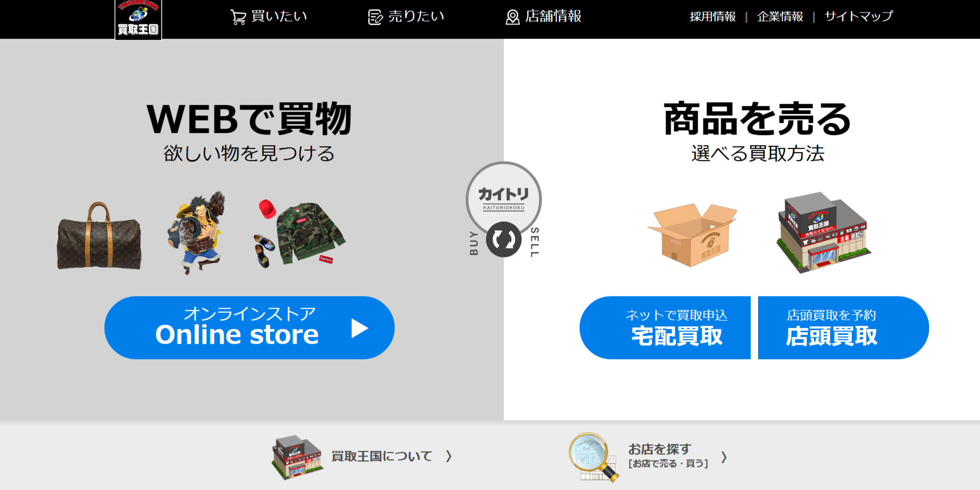The image size is (980, 490).
Task: Click the small shop icon beside 買取王国について
Action: point(297,457)
